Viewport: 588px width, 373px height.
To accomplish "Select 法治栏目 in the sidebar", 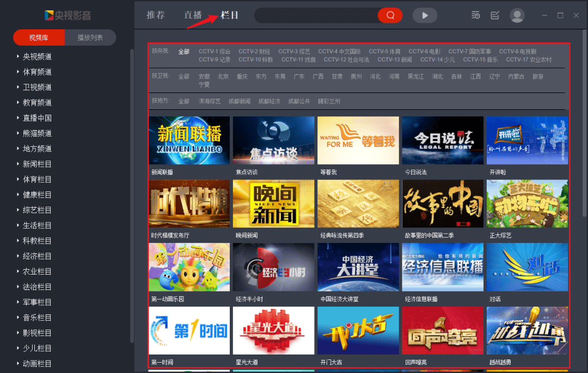I will click(37, 287).
